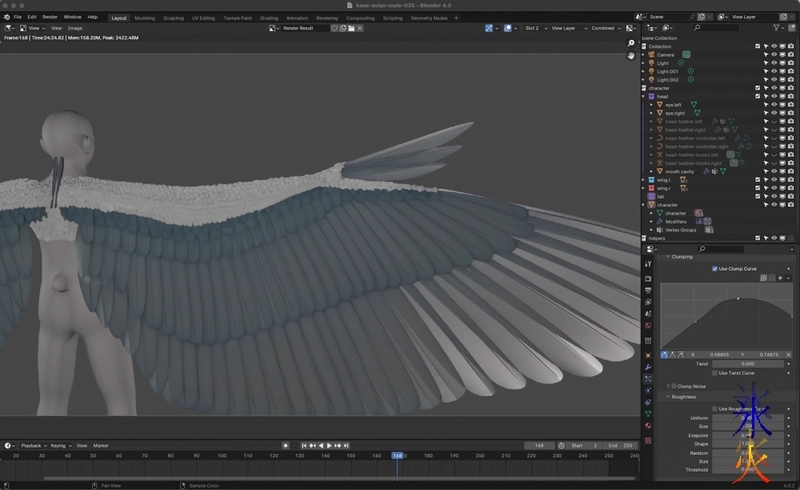Switch to the Sculpting workspace tab
Image resolution: width=800 pixels, height=490 pixels.
(x=173, y=17)
